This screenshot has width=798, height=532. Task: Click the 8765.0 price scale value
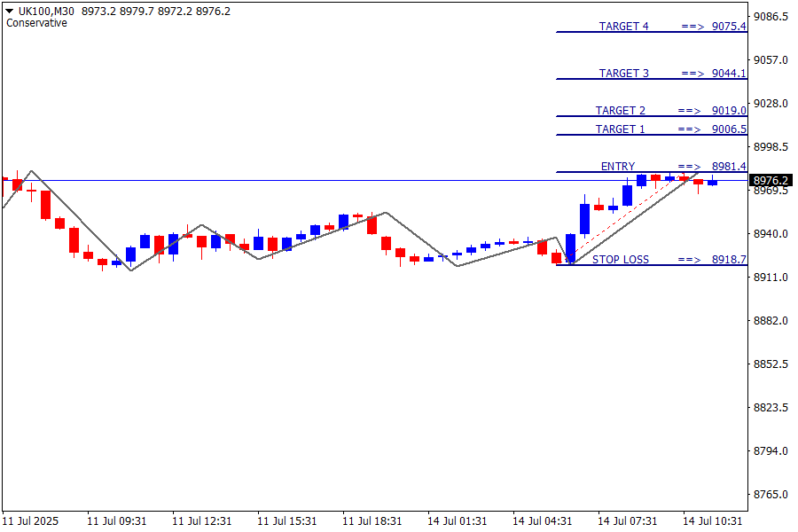pyautogui.click(x=771, y=495)
